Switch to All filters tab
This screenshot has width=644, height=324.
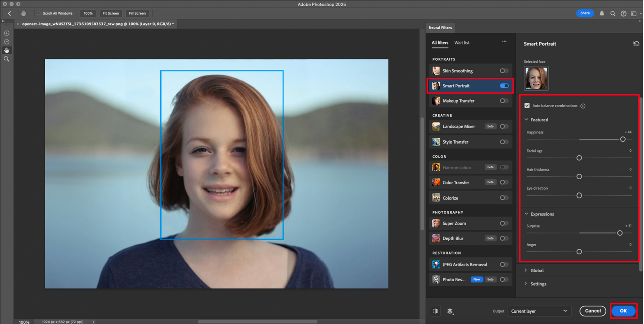tap(440, 43)
